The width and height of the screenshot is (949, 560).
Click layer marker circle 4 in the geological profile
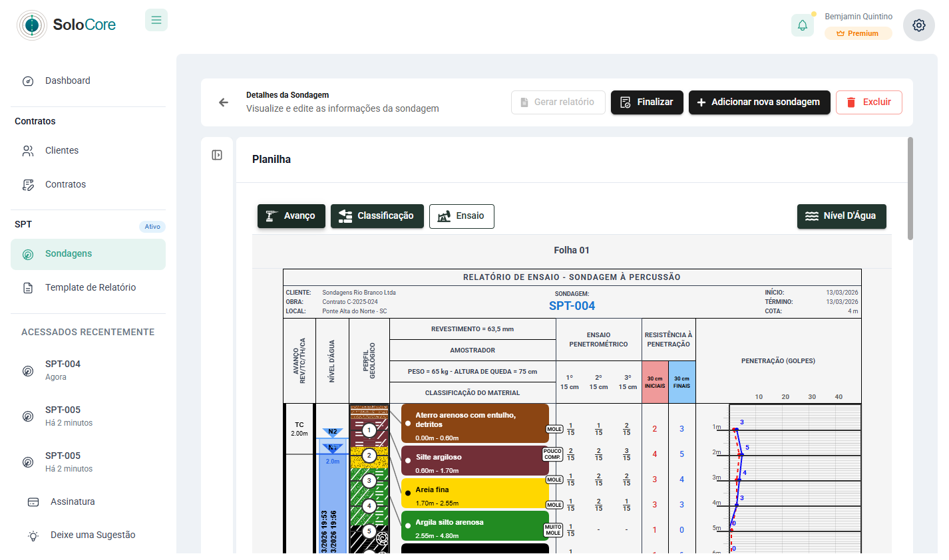(369, 505)
